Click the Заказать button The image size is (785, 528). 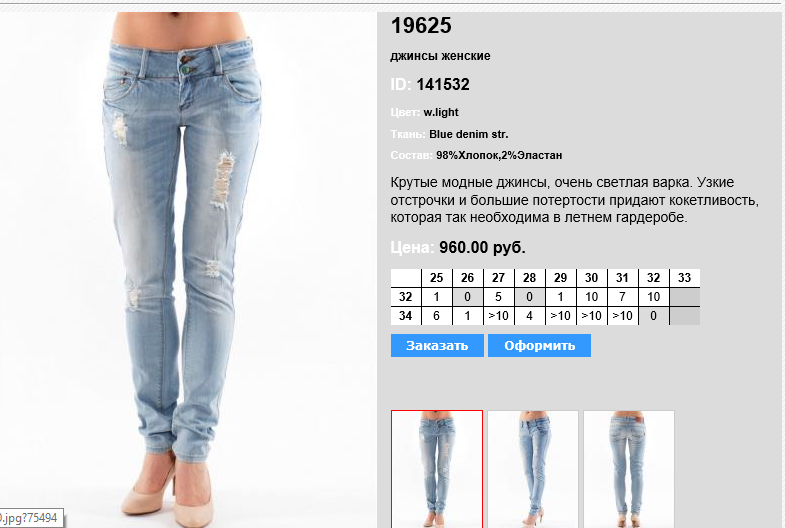[437, 346]
